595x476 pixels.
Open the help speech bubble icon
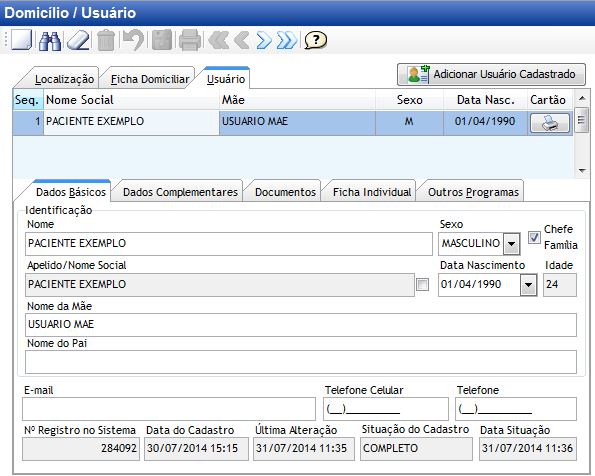click(315, 40)
